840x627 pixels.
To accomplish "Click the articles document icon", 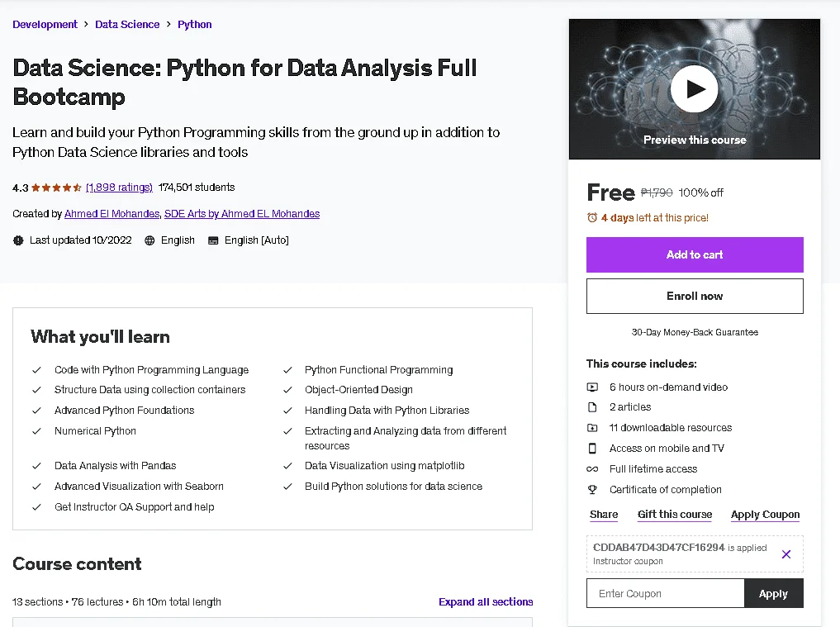I will (x=592, y=407).
